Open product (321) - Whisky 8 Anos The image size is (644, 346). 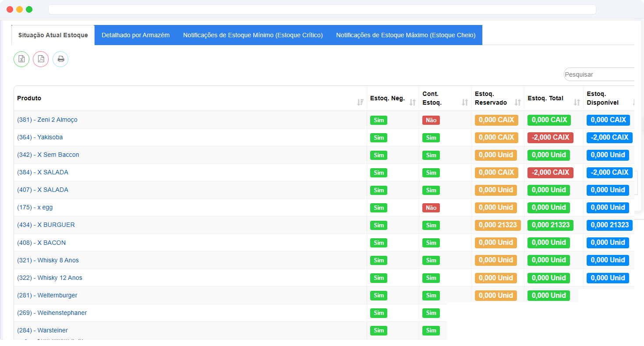48,260
